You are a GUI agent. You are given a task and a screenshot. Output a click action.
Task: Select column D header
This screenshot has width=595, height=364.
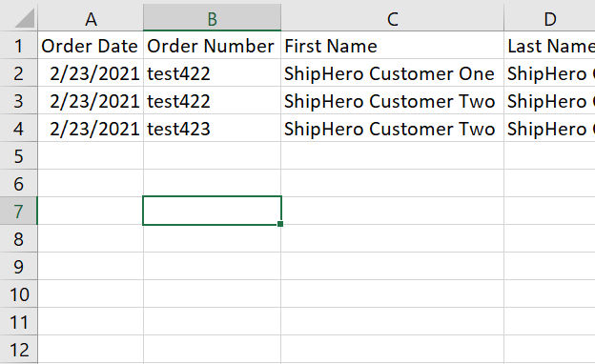pos(550,18)
